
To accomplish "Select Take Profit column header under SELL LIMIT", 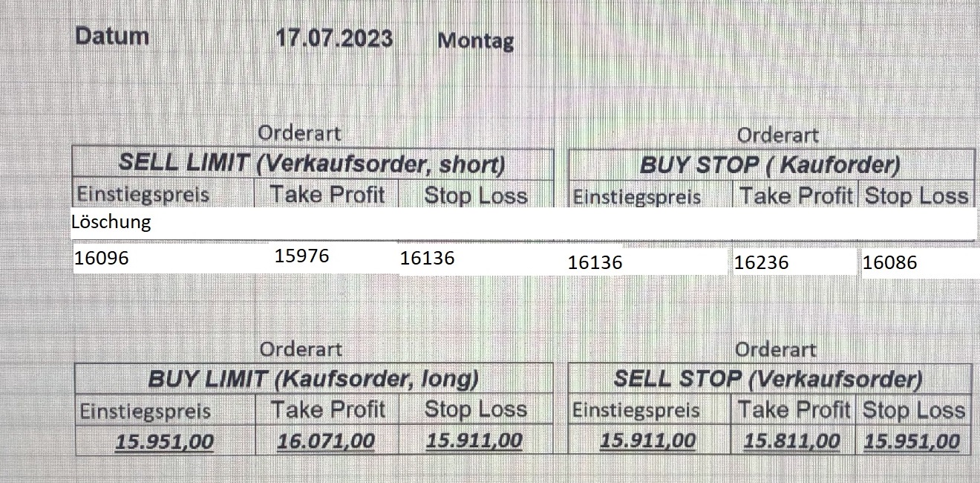I will tap(327, 195).
